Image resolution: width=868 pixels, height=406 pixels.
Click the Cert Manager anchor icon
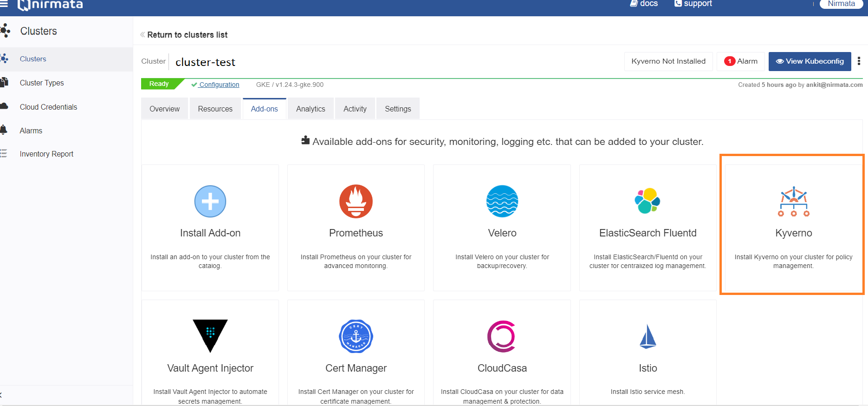(356, 336)
